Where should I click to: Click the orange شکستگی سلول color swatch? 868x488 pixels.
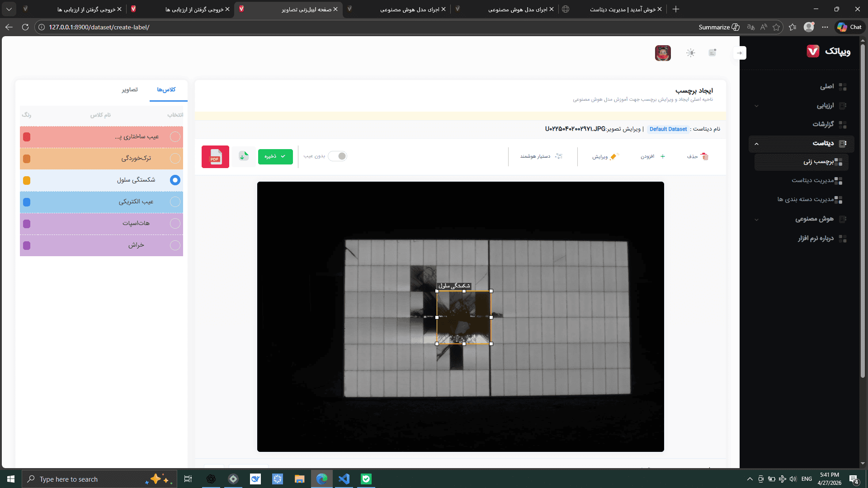coord(27,180)
